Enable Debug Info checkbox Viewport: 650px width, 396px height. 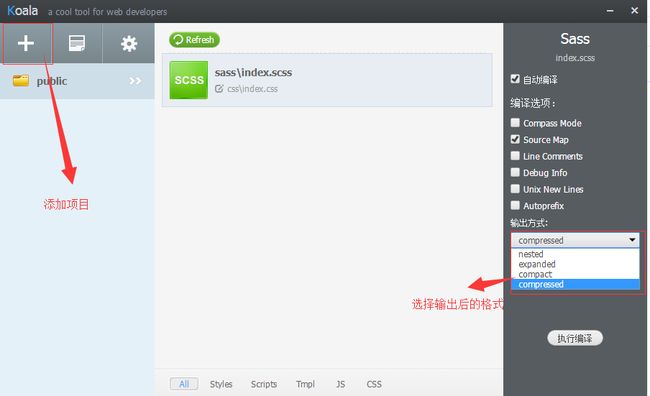[515, 172]
